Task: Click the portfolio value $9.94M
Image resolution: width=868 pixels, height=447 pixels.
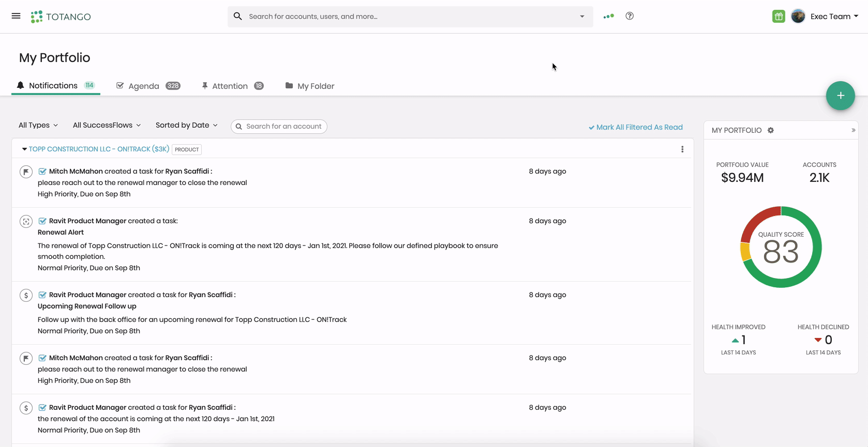Action: pyautogui.click(x=742, y=178)
